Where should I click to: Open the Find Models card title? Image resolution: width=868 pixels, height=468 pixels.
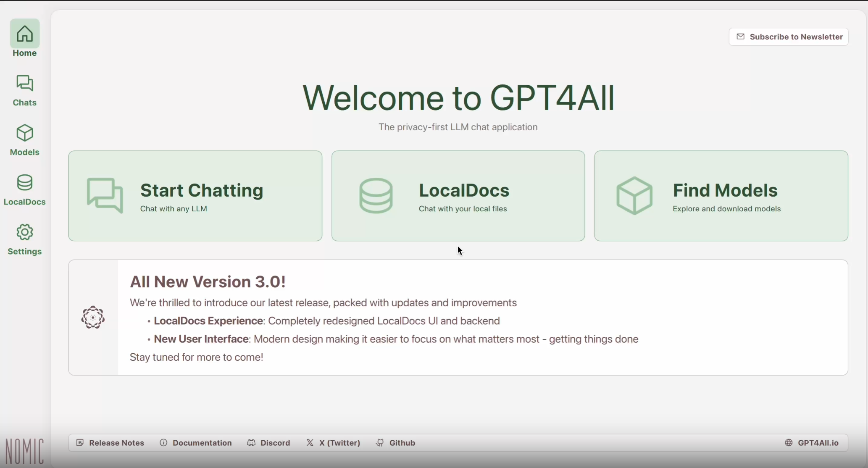pos(725,191)
